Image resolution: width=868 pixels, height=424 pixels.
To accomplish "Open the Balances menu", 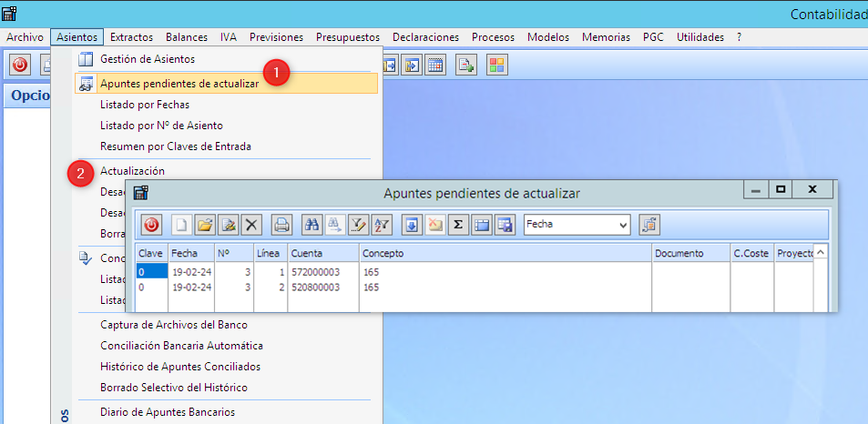I will coord(186,37).
